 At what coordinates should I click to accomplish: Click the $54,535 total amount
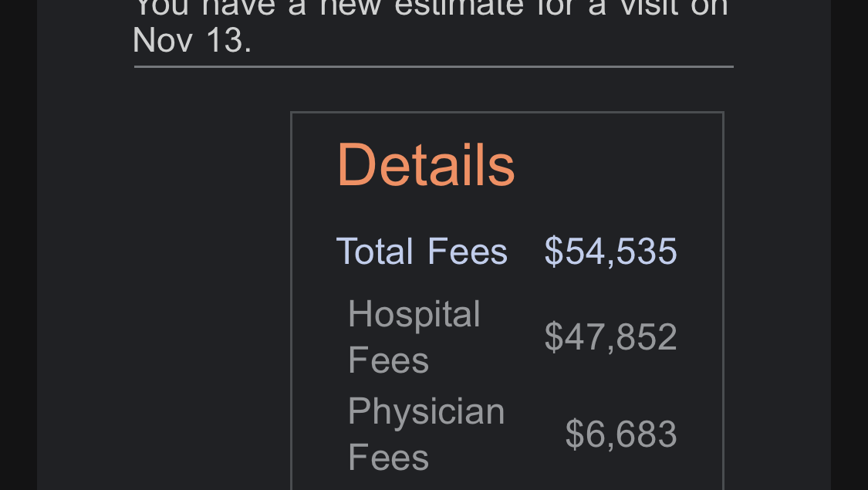[610, 252]
